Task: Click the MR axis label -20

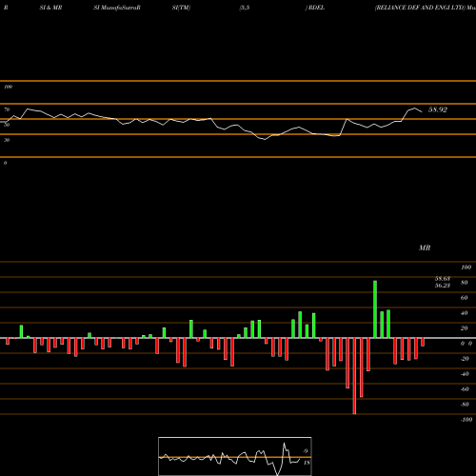Action: (x=465, y=359)
